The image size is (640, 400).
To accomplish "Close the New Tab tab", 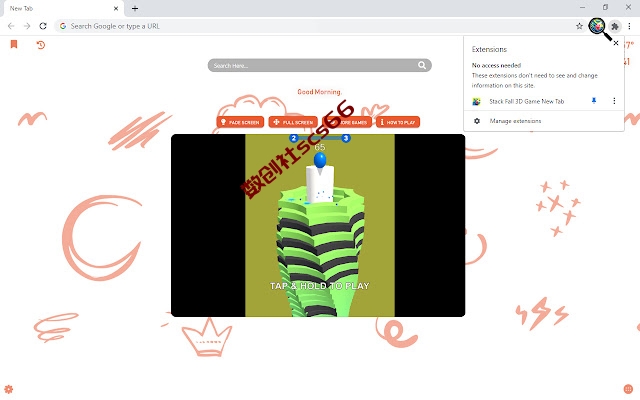I will tap(116, 8).
